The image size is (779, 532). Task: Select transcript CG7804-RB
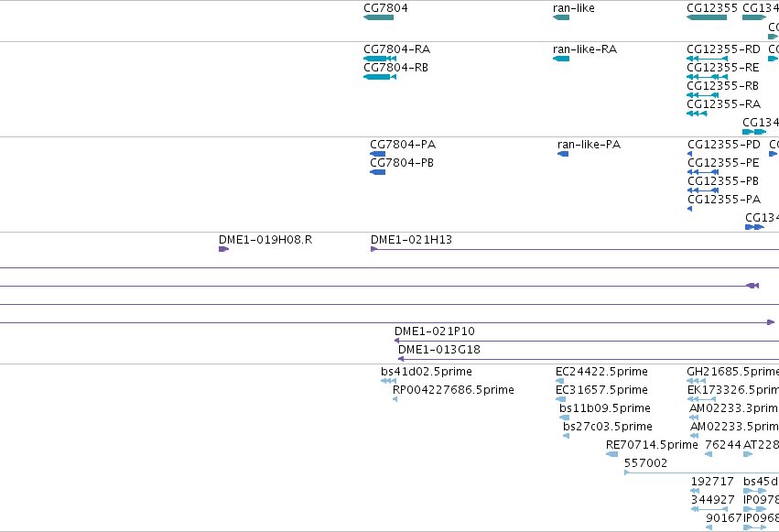380,77
